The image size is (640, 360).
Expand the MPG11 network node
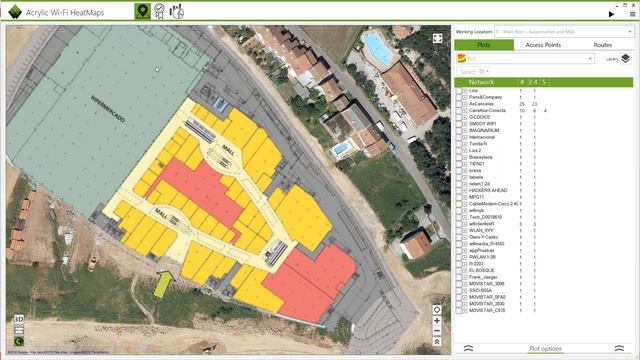point(465,197)
